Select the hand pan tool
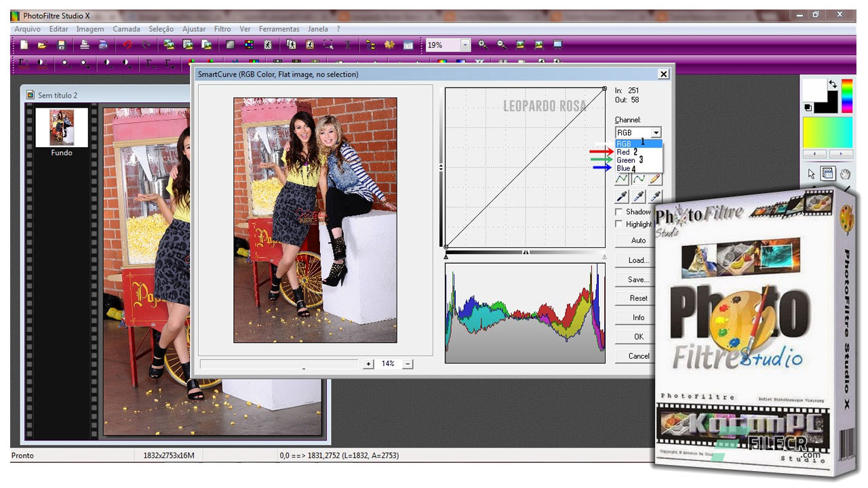The width and height of the screenshot is (868, 488). click(x=845, y=174)
